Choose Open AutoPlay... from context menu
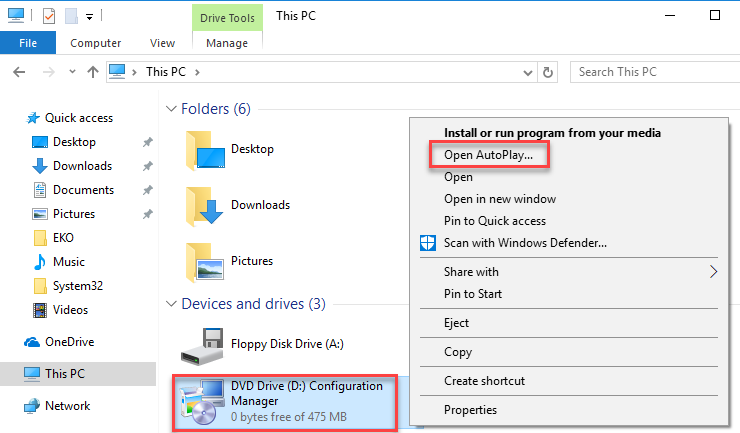 tap(488, 155)
